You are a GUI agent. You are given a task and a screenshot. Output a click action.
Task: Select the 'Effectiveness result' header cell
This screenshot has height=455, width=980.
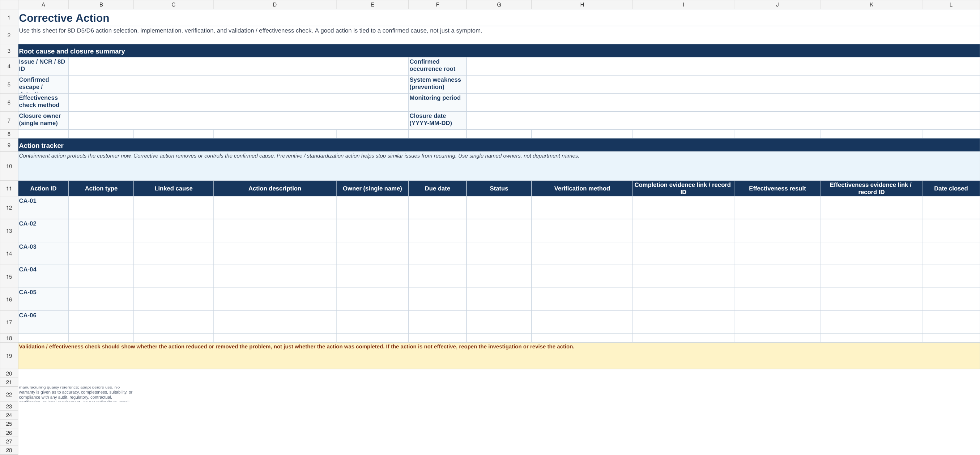pos(777,189)
